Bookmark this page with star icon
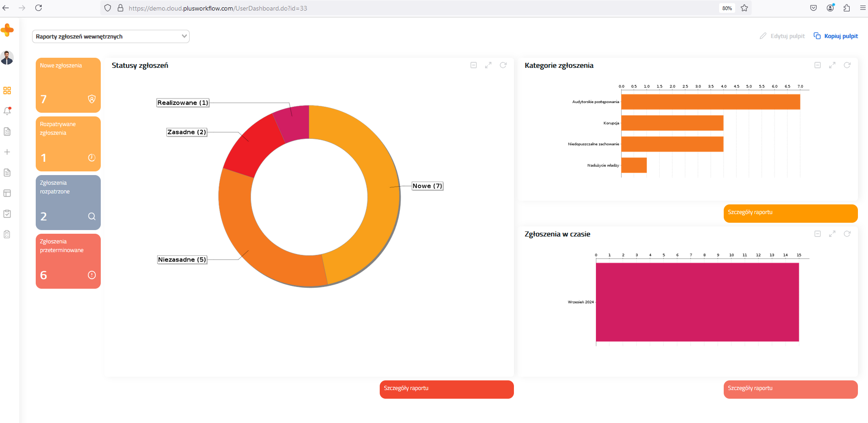868x423 pixels. [744, 8]
